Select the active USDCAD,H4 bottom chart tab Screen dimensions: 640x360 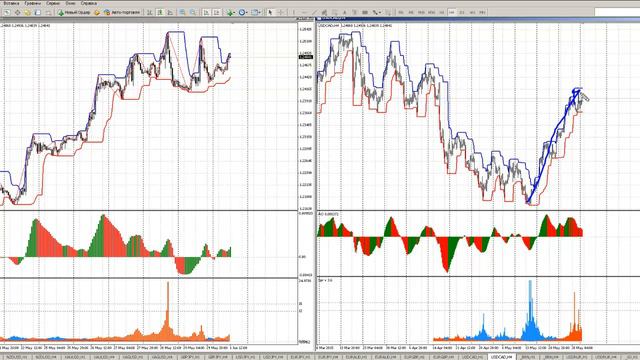click(502, 357)
